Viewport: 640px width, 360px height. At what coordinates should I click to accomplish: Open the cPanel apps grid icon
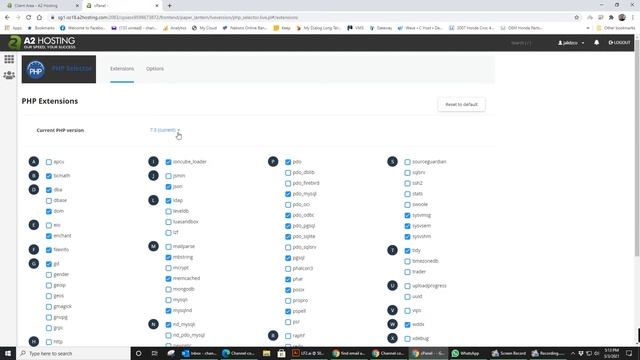9,59
